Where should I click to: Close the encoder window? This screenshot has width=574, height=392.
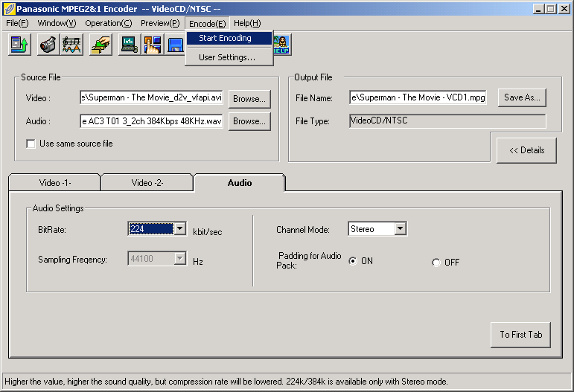[564, 9]
